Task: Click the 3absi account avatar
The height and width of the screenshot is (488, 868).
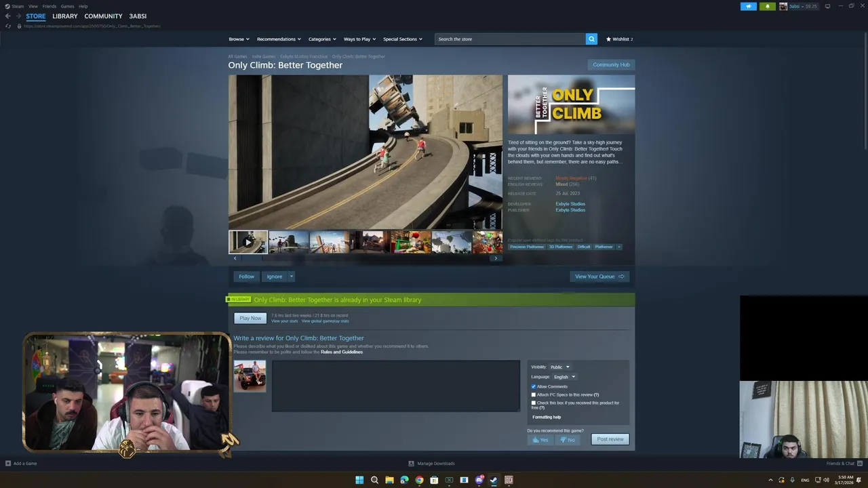Action: coord(783,6)
